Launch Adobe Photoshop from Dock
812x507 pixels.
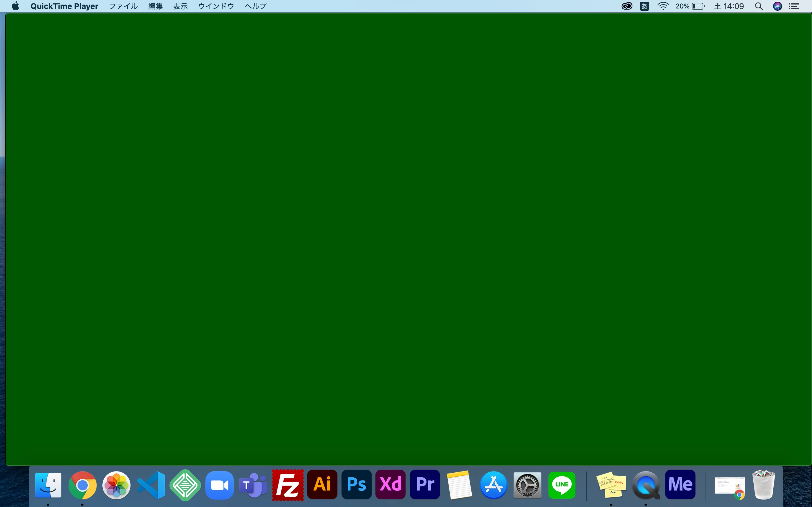pos(356,484)
